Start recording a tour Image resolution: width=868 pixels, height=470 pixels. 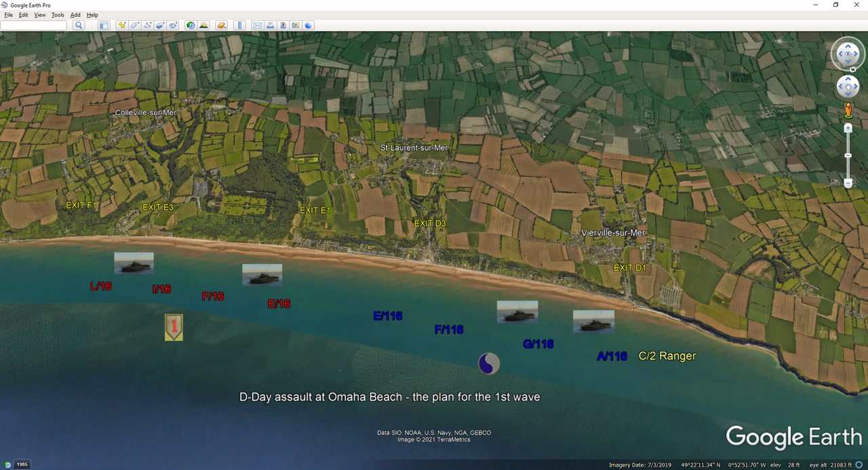pos(172,25)
